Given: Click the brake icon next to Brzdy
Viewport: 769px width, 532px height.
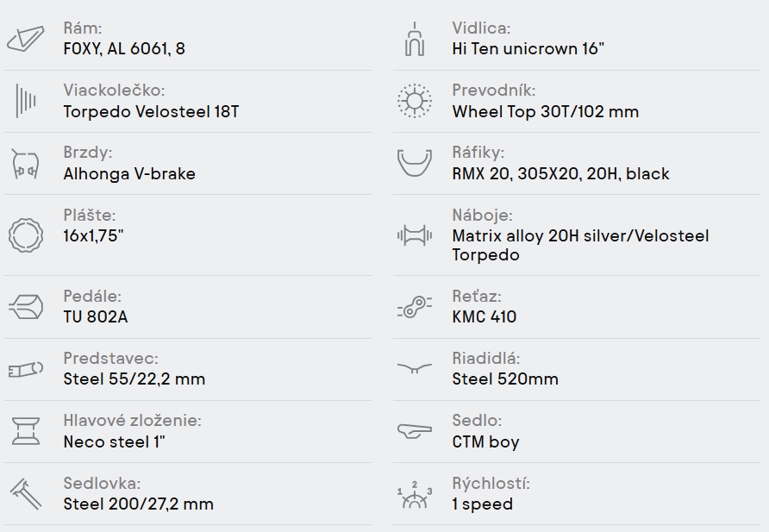Looking at the screenshot, I should (26, 164).
